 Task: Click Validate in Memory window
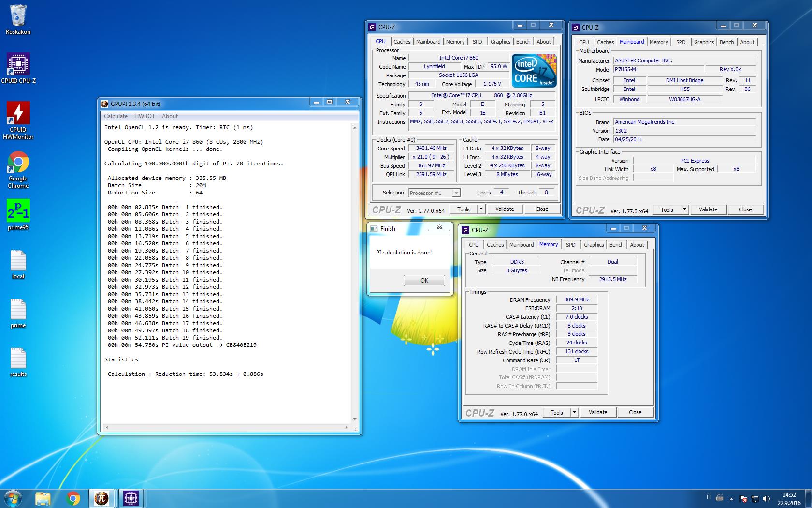(x=598, y=412)
